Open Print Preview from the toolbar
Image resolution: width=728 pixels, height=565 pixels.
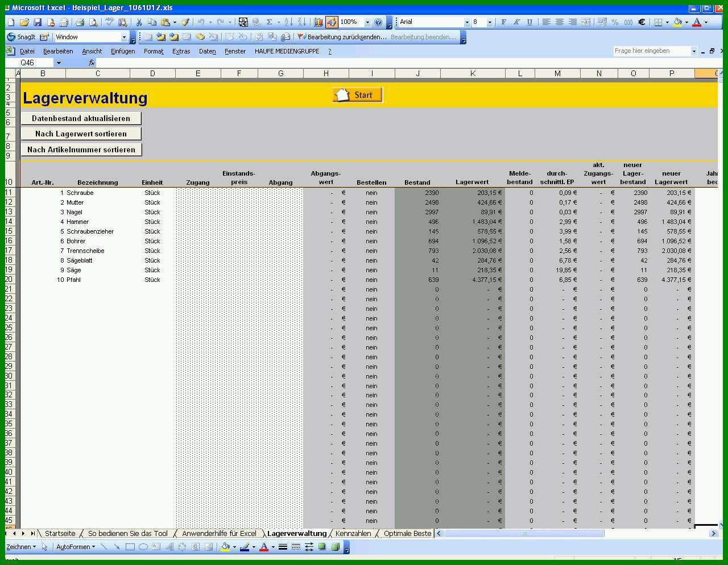coord(93,22)
